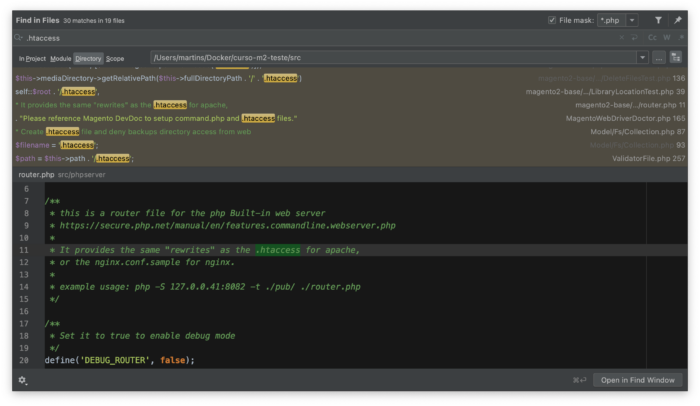Viewport: 700px width, 406px height.
Task: Open settings gear in bottom-left corner
Action: 22,380
